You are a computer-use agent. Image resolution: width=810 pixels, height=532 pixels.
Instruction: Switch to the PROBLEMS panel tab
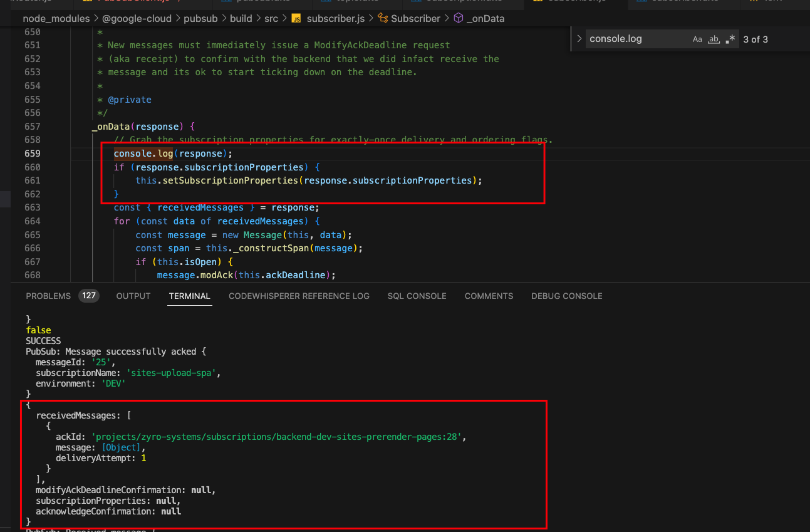point(48,296)
